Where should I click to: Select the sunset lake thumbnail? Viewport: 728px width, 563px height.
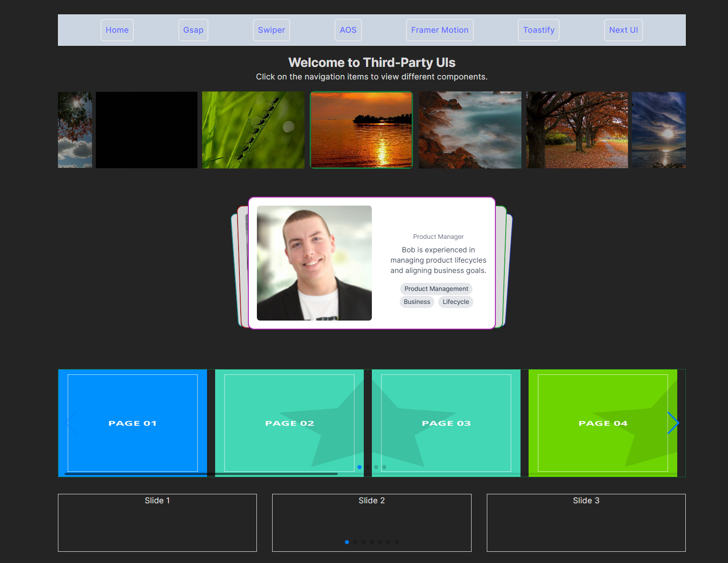coord(361,130)
